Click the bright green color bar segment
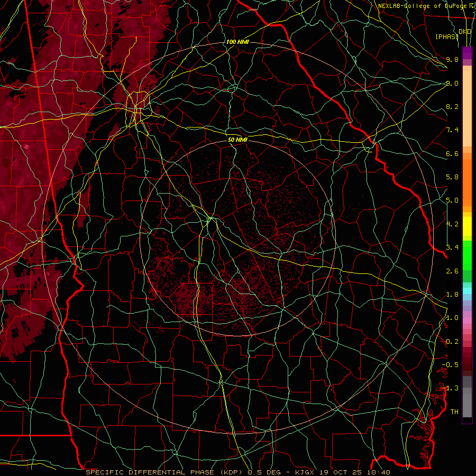This screenshot has width=476, height=476. (467, 255)
